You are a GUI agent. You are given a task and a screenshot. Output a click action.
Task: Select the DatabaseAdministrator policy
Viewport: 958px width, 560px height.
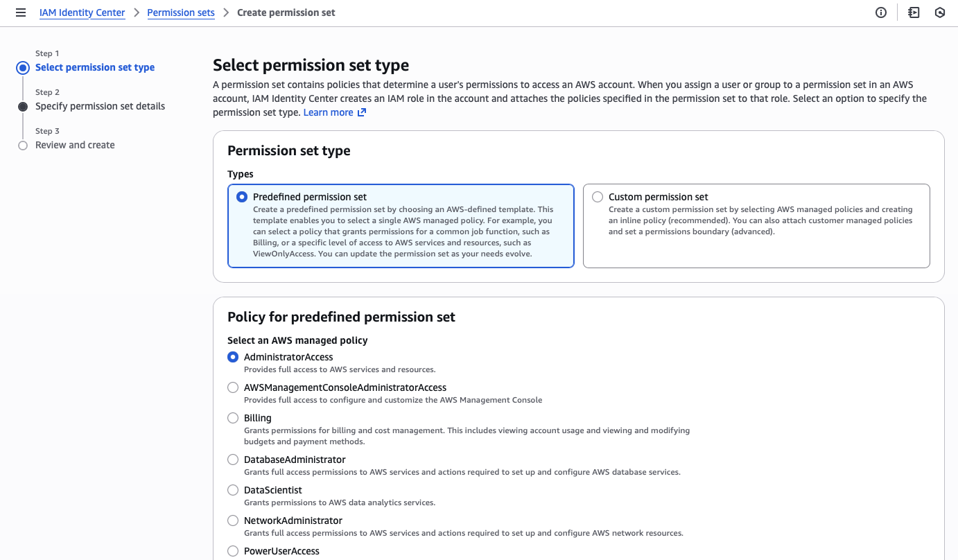233,459
